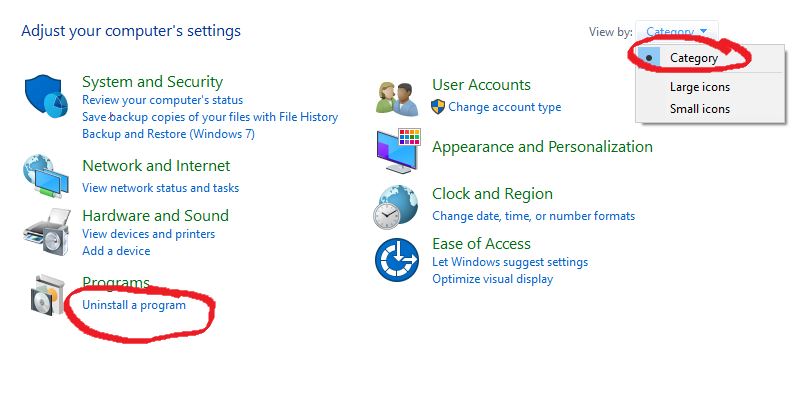
Task: Choose Large icons from view menu
Action: pyautogui.click(x=700, y=87)
